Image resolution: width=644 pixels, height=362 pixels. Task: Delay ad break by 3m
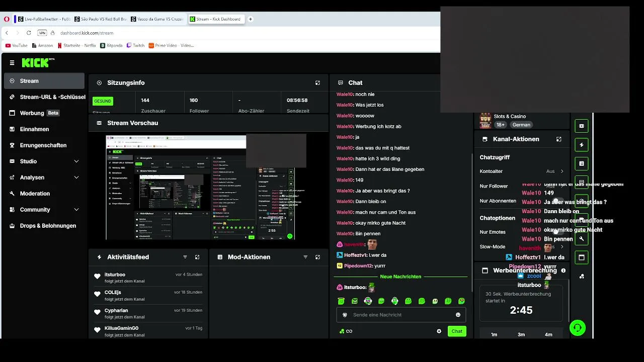tap(521, 334)
